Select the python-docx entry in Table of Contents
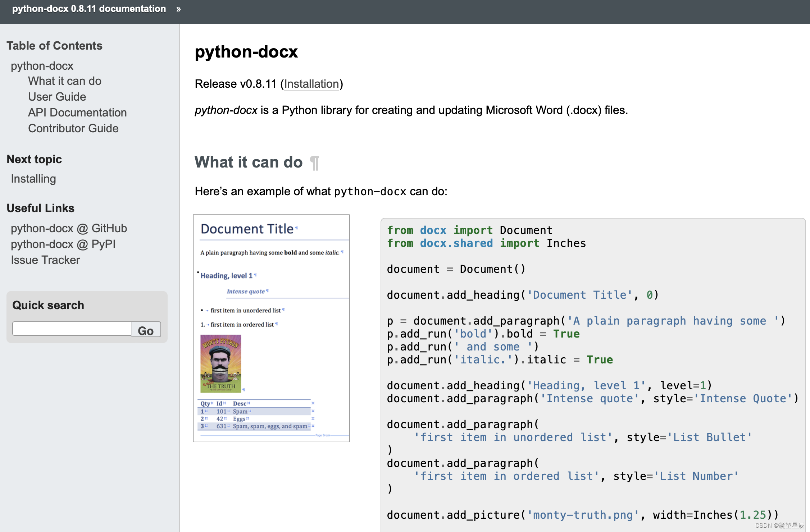Screen dimensions: 810x532 pyautogui.click(x=42, y=65)
